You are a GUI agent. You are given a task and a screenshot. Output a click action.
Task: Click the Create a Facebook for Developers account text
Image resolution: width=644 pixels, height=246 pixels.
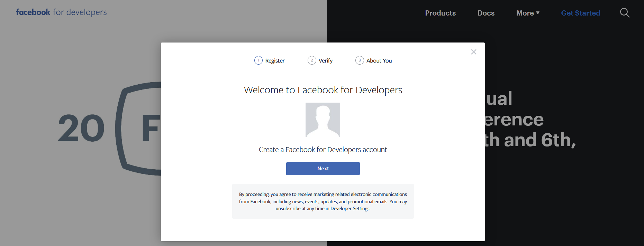[x=323, y=150]
